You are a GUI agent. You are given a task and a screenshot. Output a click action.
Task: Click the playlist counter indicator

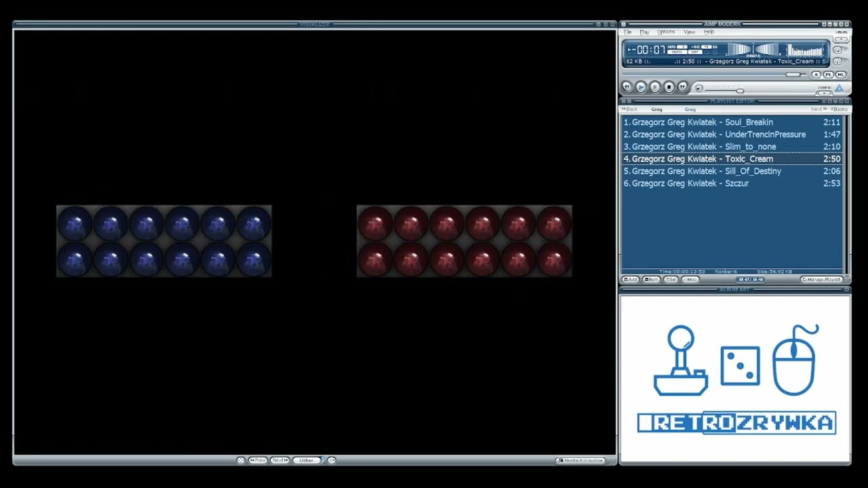[x=750, y=279]
